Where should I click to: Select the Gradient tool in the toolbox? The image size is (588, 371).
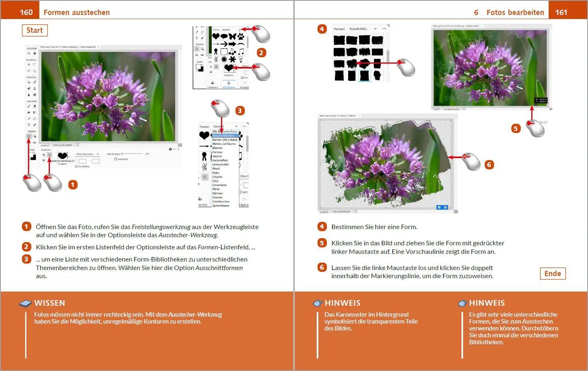(34, 112)
